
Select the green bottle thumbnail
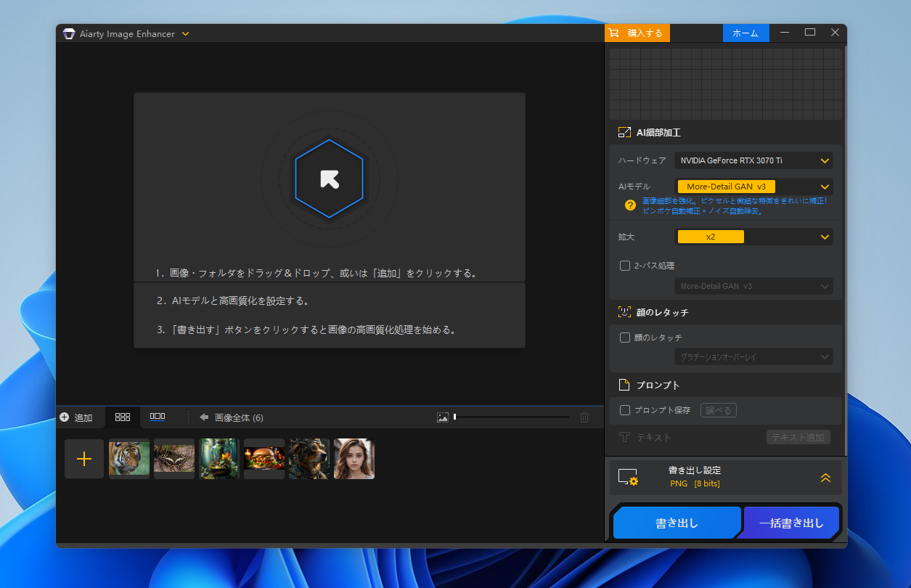pos(219,459)
